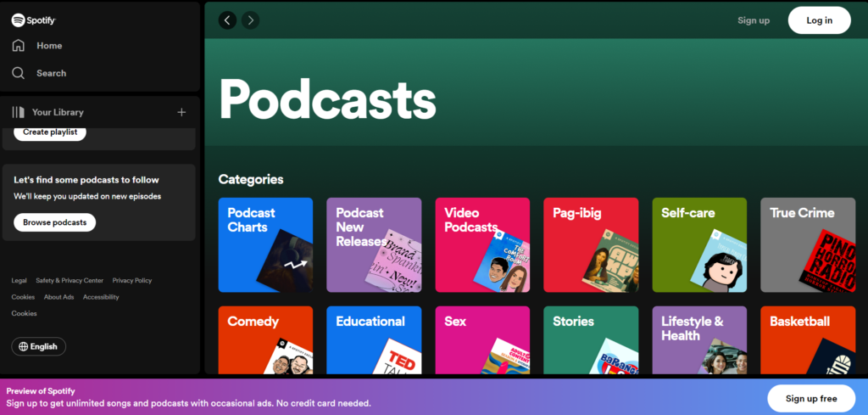Click the plus icon to create playlist

[x=181, y=112]
